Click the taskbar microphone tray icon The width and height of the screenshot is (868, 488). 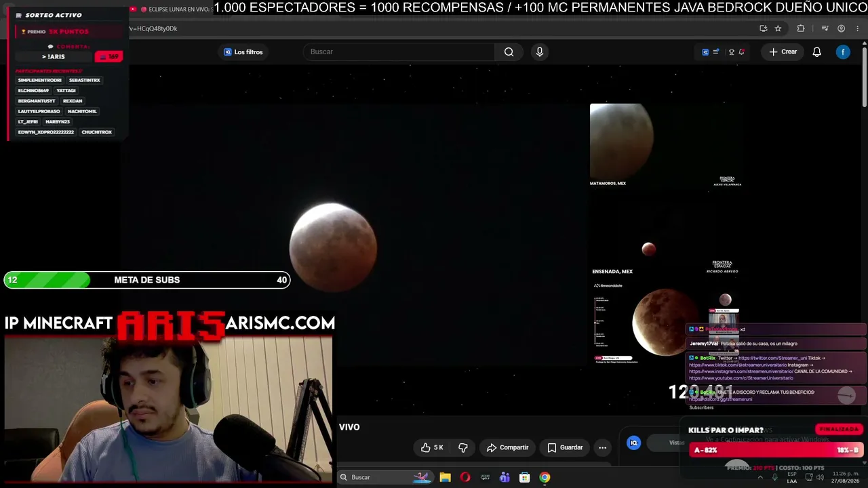(774, 477)
